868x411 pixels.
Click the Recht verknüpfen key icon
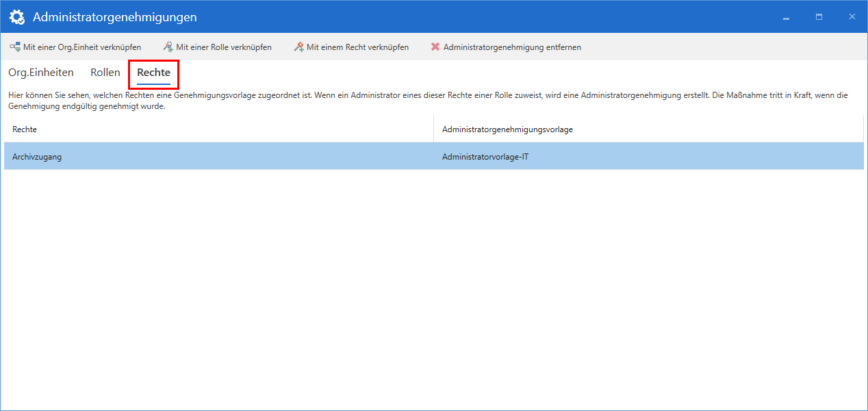pyautogui.click(x=298, y=47)
